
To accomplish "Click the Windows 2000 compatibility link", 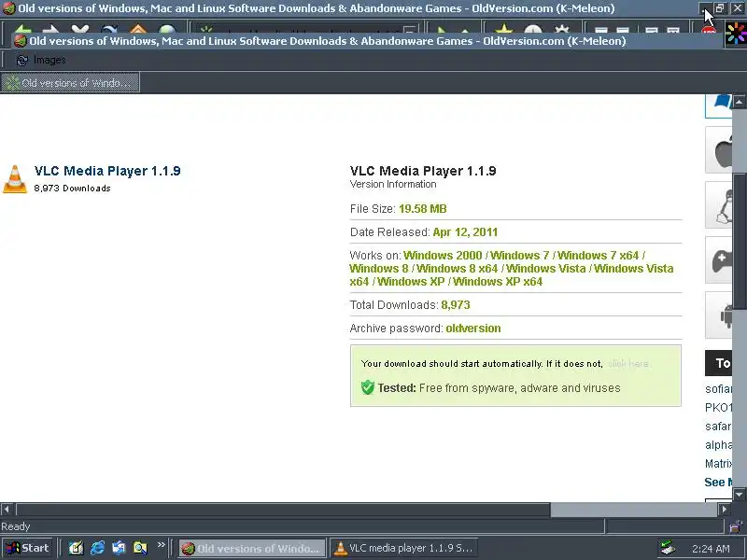I will click(443, 255).
